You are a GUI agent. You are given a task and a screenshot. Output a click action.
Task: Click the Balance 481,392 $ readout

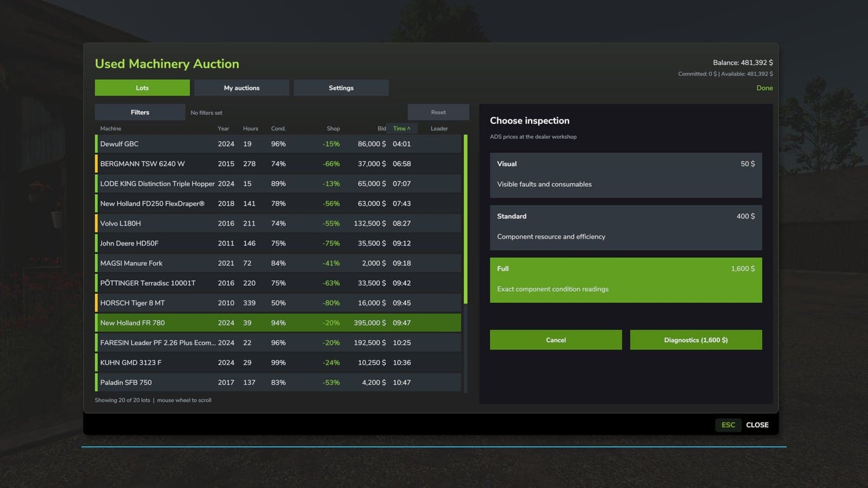pos(743,63)
